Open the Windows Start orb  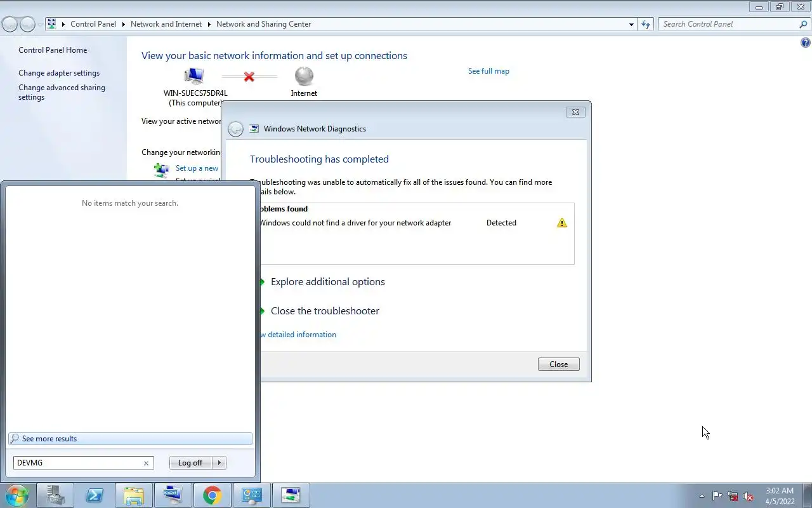click(x=17, y=495)
